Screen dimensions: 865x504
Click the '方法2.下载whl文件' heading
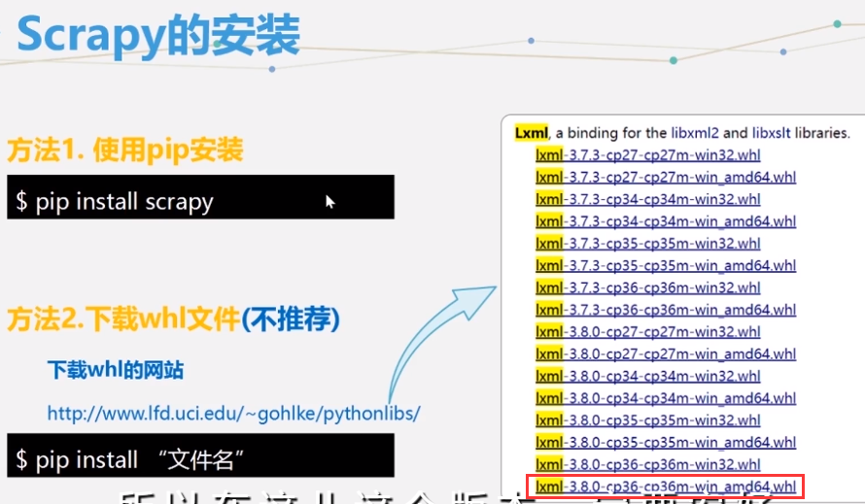[x=123, y=319]
